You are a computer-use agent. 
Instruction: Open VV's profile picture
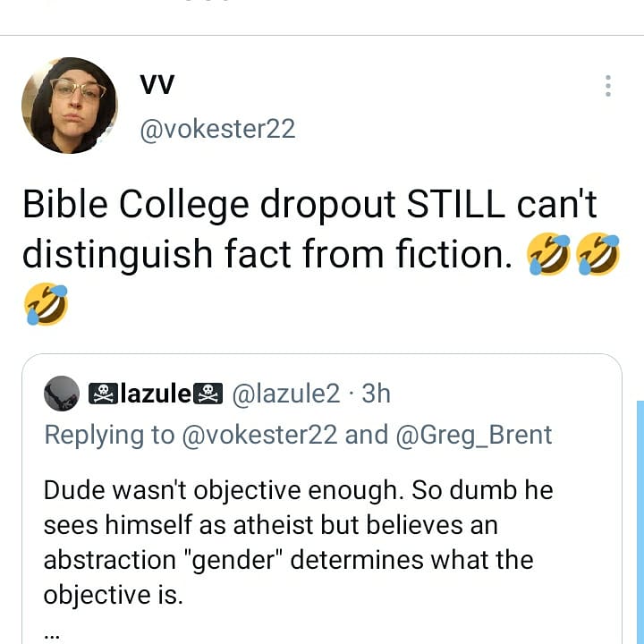click(69, 106)
